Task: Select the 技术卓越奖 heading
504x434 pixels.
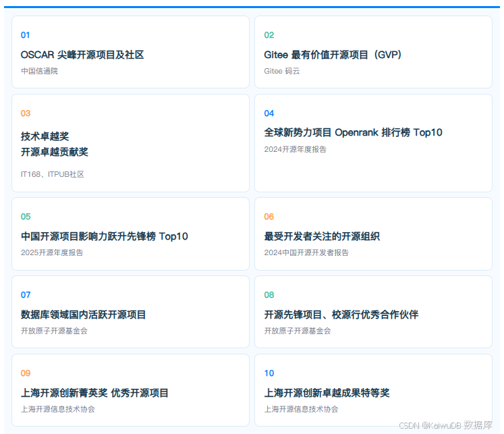Action: pyautogui.click(x=45, y=136)
